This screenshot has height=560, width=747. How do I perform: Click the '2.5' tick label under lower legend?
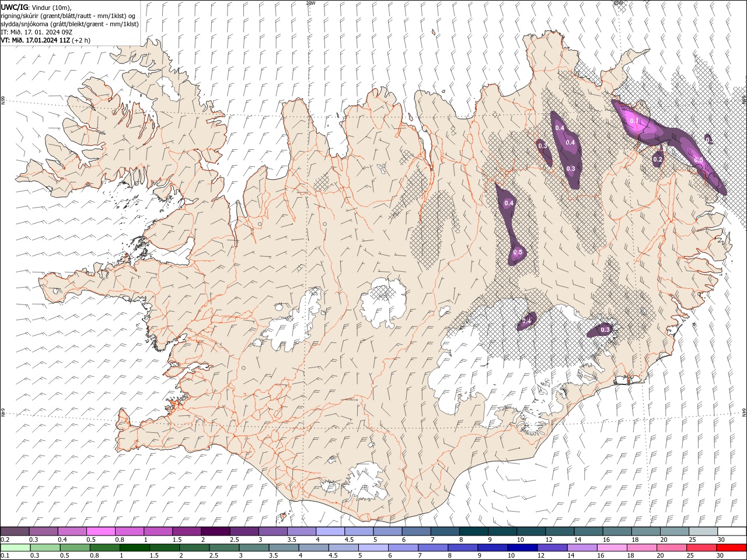click(x=214, y=555)
